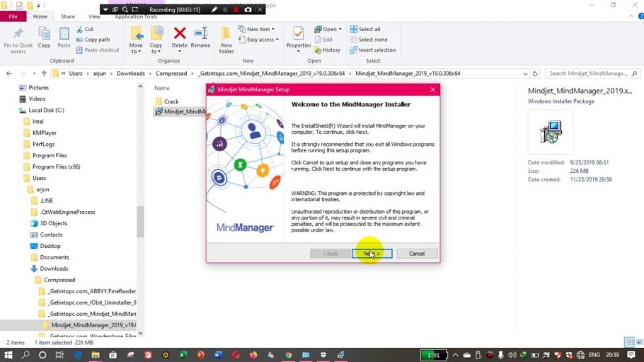Click Invert selection in ribbon
Viewport: 644px width, 362px height.
click(373, 50)
